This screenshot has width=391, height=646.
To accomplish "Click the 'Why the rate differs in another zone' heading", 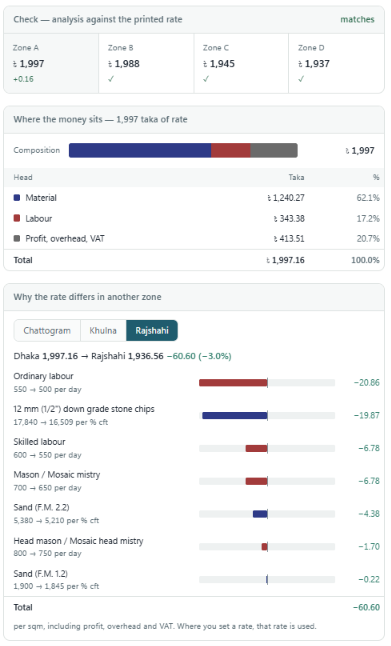I will 87,297.
